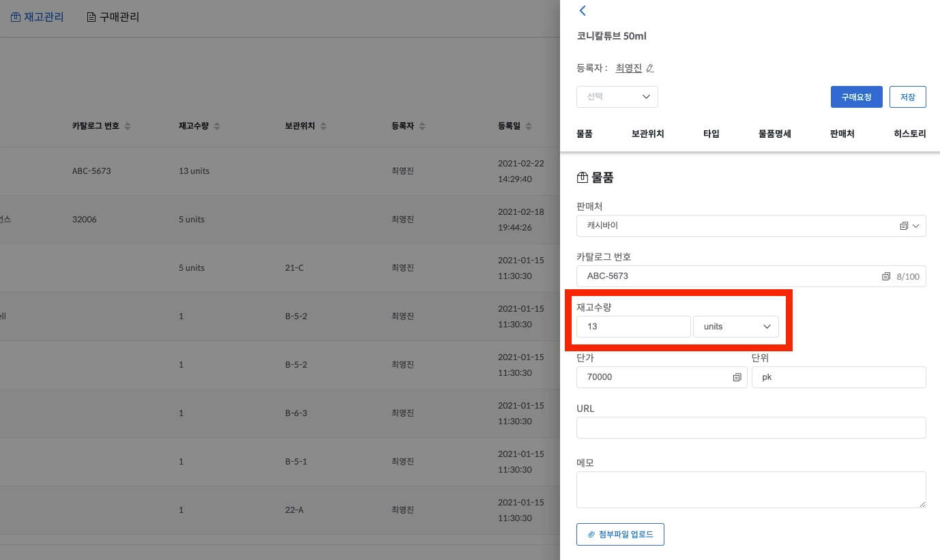Screen dimensions: 940x560
Task: Sort by 카탈로그 번호 column arrows
Action: 128,126
